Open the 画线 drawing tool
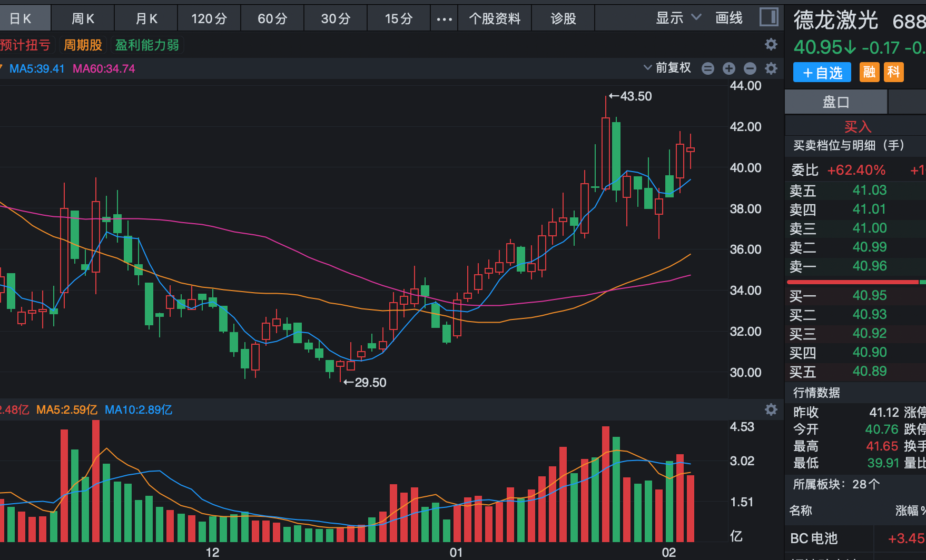The image size is (926, 560). coord(729,18)
